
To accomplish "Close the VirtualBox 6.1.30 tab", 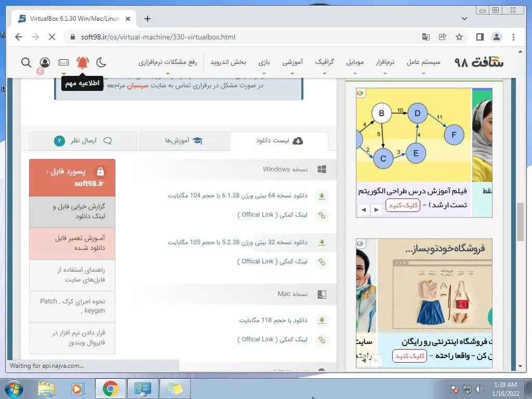I will 128,19.
